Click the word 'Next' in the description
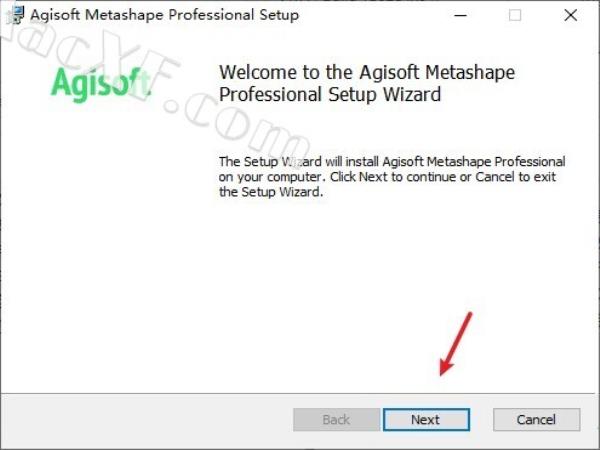 tap(373, 177)
